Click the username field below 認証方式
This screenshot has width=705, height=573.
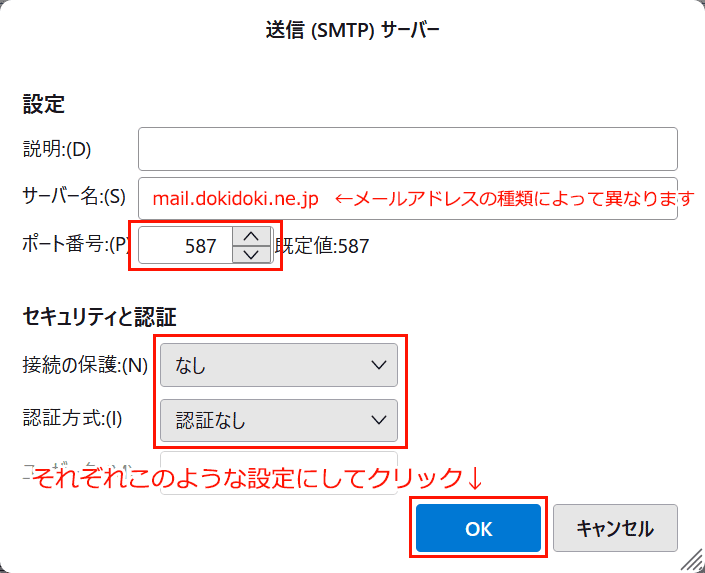[279, 473]
